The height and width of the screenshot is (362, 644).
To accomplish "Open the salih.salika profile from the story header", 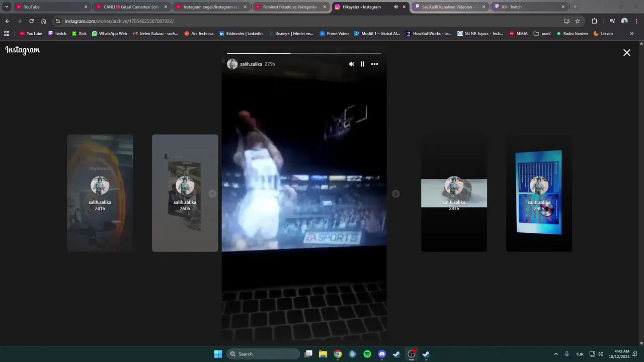I will coord(251,64).
